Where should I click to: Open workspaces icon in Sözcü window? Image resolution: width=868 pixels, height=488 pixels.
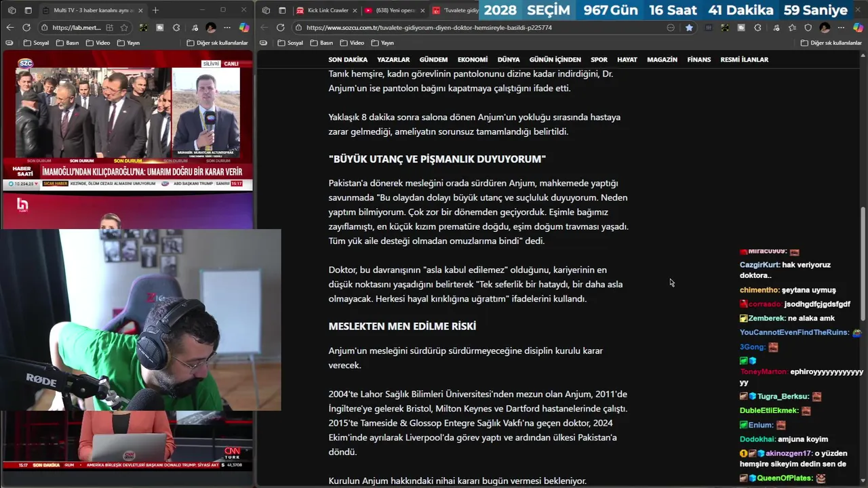coord(266,10)
